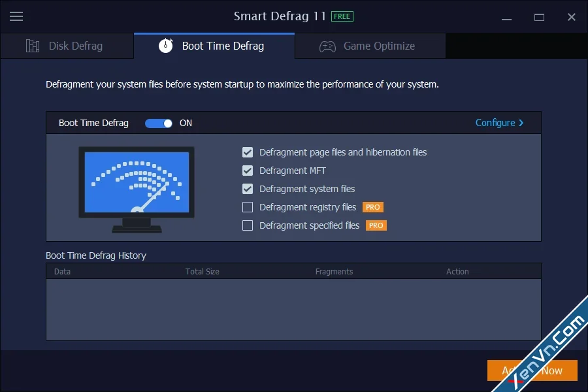
Task: Click the FREE edition badge
Action: pyautogui.click(x=342, y=16)
